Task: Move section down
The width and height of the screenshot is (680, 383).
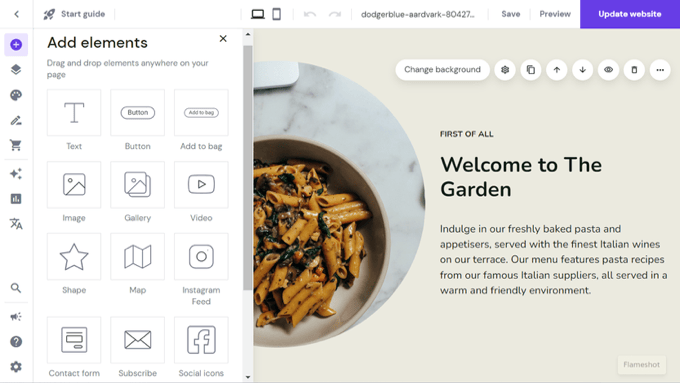Action: 582,70
